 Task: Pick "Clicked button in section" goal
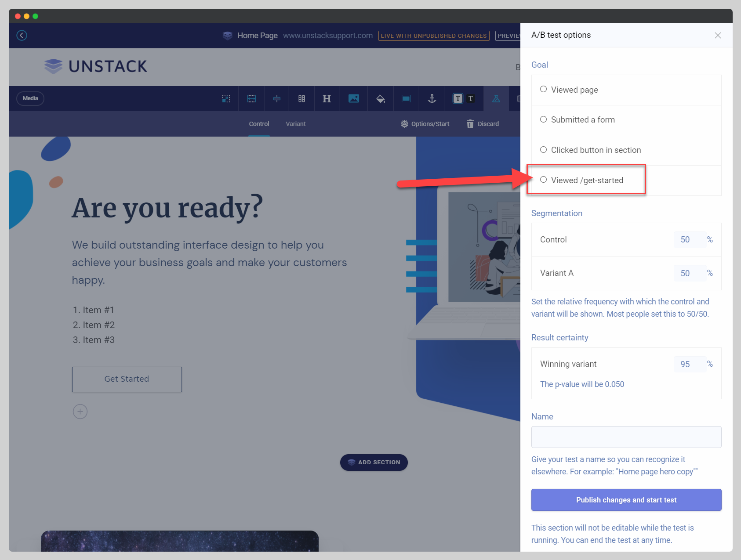pyautogui.click(x=544, y=150)
